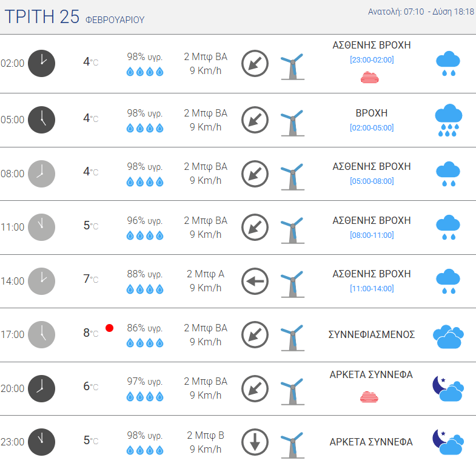Click the red fog icon at 02:00

[370, 77]
